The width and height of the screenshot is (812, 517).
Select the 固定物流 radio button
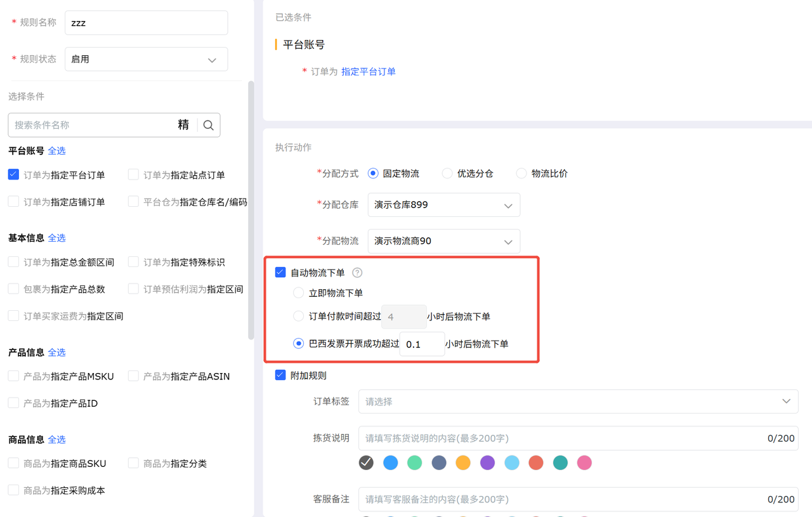click(373, 173)
